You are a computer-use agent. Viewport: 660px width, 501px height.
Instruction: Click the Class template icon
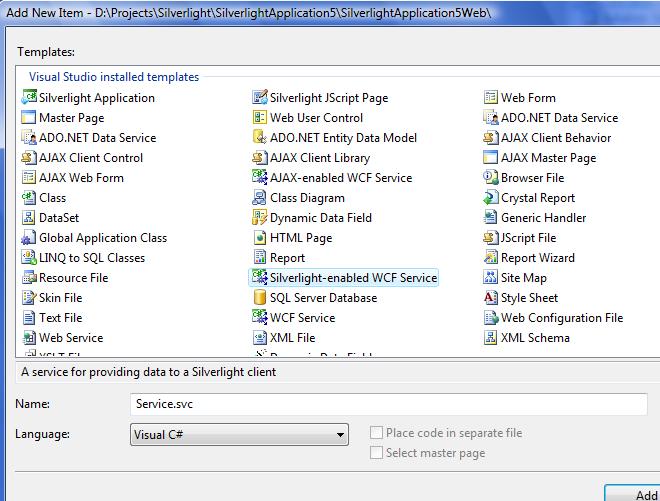click(29, 197)
